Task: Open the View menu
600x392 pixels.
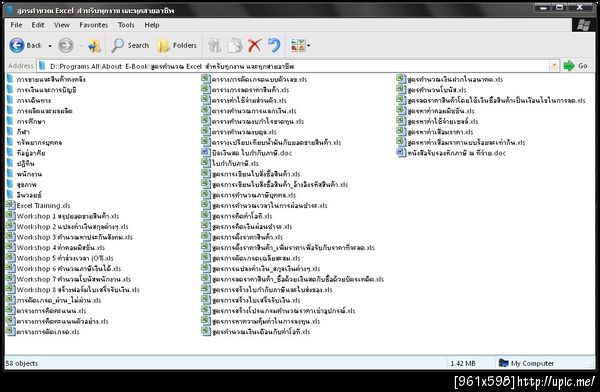Action: click(x=62, y=25)
